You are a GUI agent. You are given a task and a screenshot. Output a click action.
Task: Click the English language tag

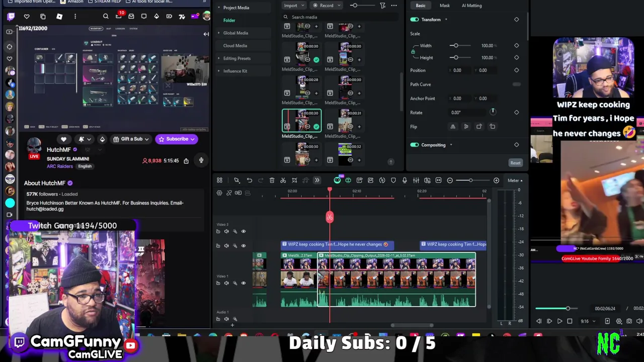(x=85, y=166)
